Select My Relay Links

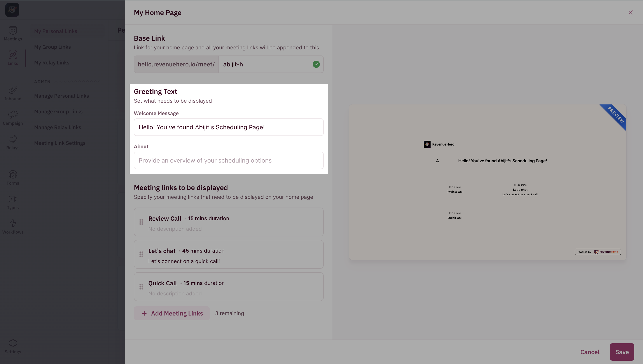pos(52,62)
